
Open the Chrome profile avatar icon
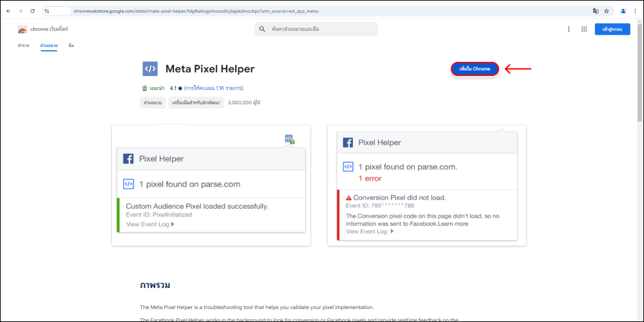pos(623,11)
